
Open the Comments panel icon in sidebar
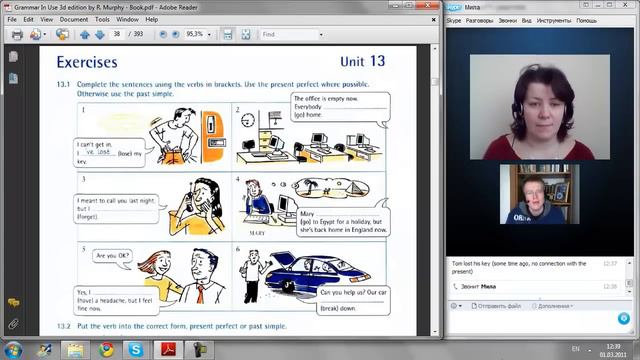tap(13, 303)
